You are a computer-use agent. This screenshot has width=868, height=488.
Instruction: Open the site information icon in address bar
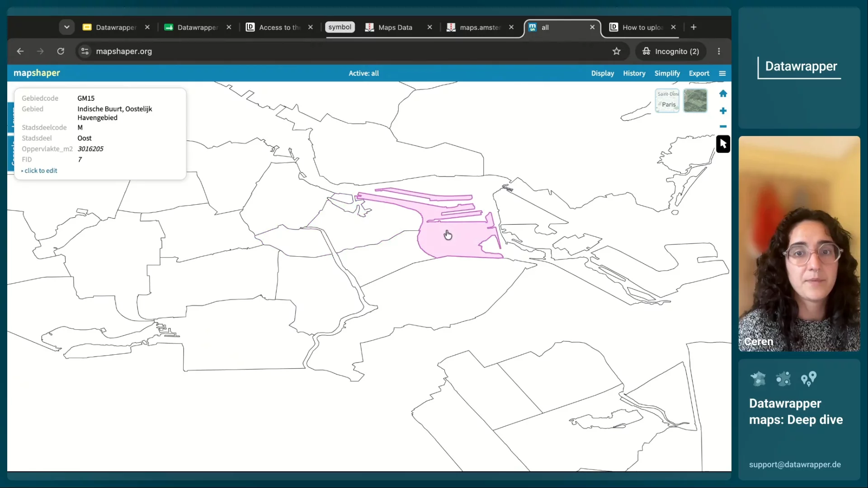85,52
